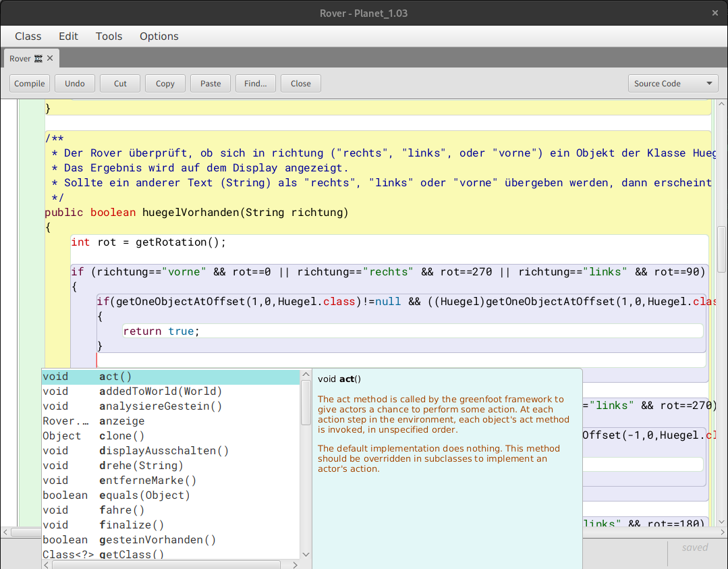Select getClass() suggestion

point(171,554)
